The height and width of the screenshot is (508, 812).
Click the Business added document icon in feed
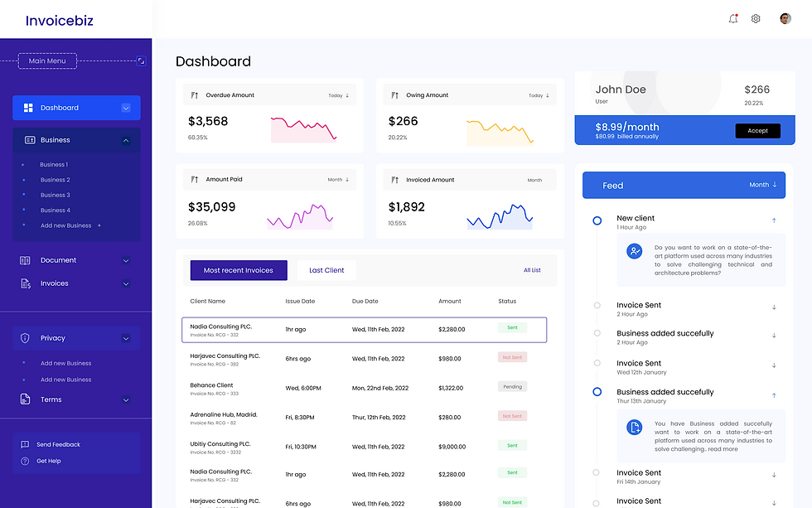click(x=635, y=428)
